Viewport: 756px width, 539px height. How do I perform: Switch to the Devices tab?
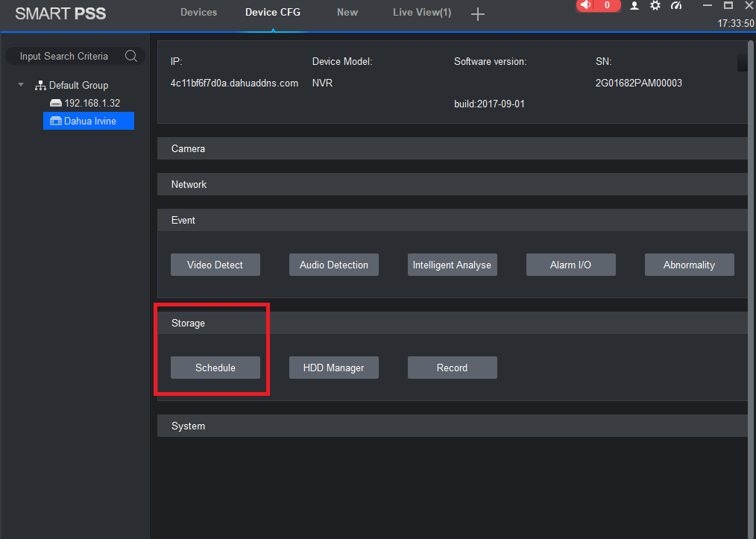tap(198, 12)
